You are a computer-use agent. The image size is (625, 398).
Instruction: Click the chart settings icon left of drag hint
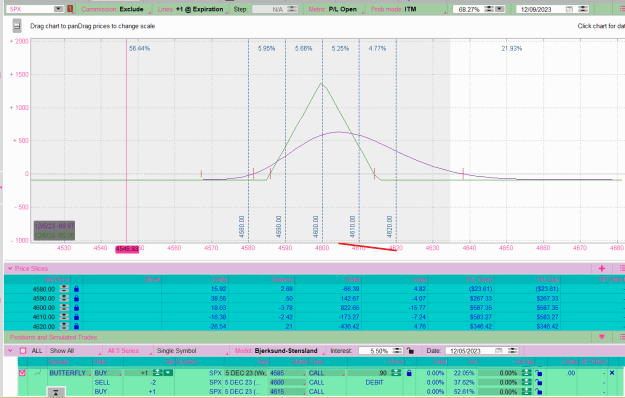[x=17, y=26]
